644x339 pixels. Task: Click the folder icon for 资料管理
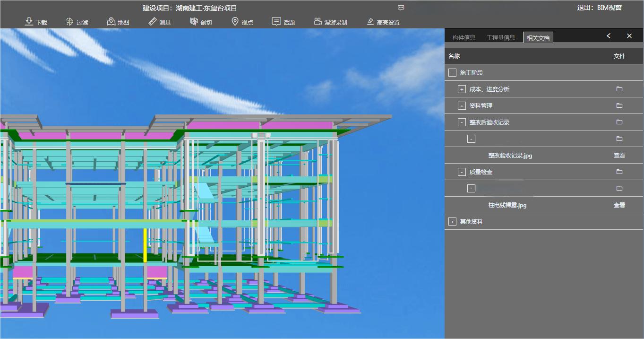point(619,106)
